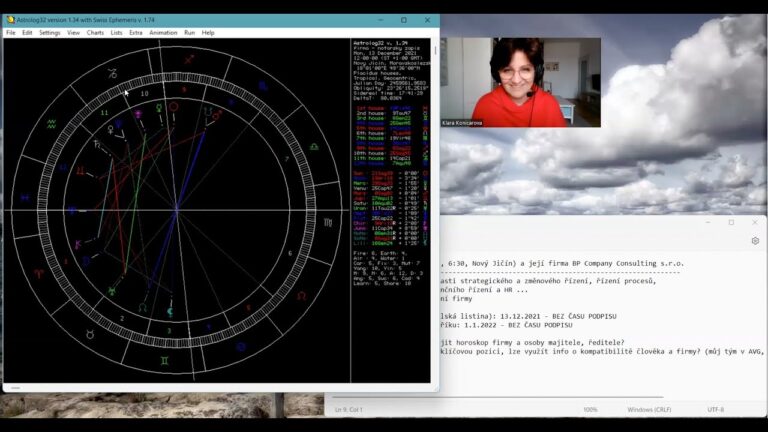Click the Aquarius wave glyph on the wheel
Viewport: 768px width, 432px height.
click(x=51, y=123)
